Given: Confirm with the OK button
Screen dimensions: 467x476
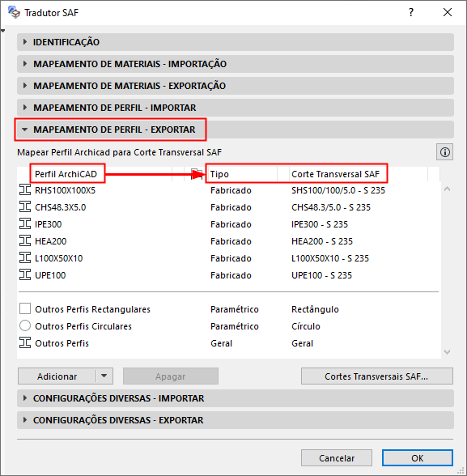Looking at the screenshot, I should click(x=418, y=458).
